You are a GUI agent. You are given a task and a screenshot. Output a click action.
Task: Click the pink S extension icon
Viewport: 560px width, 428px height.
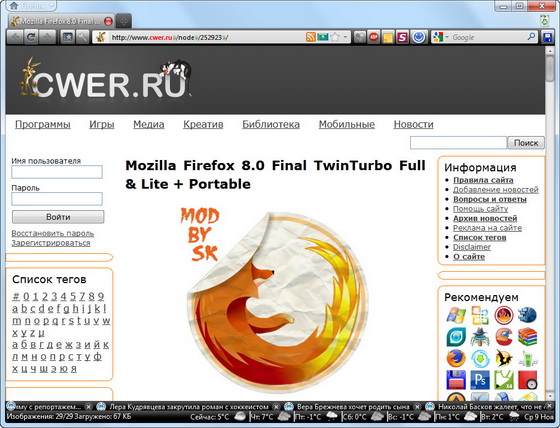pos(402,37)
